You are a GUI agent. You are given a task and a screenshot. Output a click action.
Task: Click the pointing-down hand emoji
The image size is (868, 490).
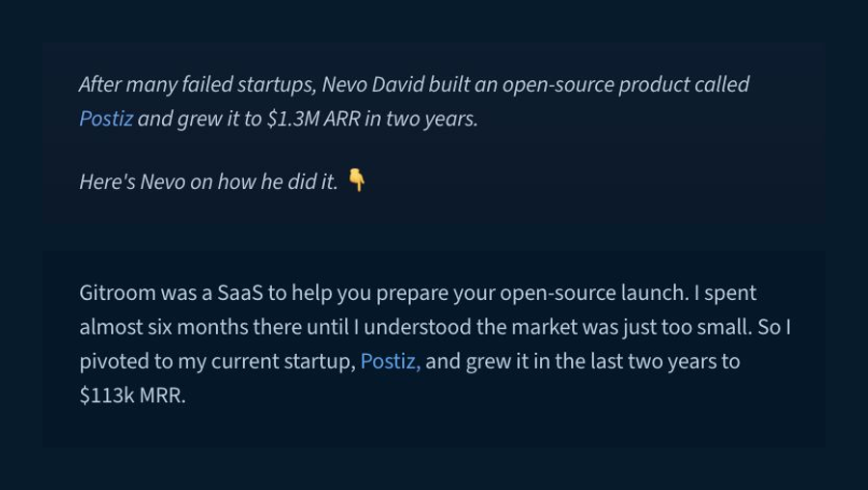tap(357, 180)
